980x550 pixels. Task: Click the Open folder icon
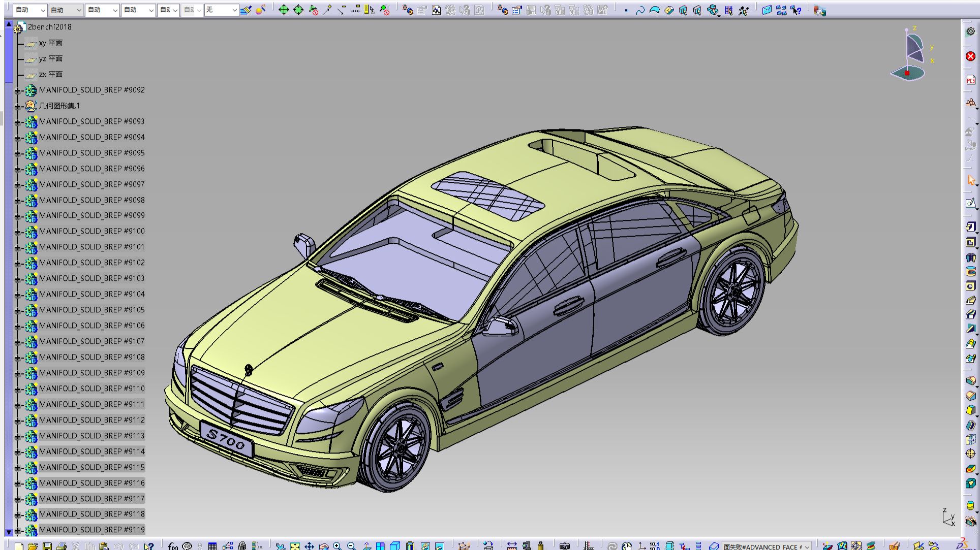click(33, 546)
